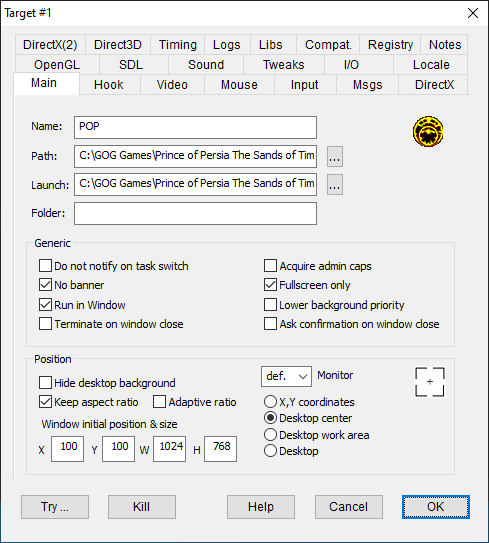Click the window position crosshair target icon
Screen dimensions: 489x543
(x=430, y=382)
